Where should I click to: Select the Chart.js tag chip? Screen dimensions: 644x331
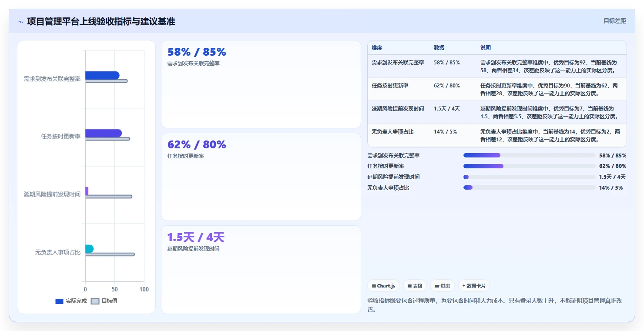coord(383,286)
